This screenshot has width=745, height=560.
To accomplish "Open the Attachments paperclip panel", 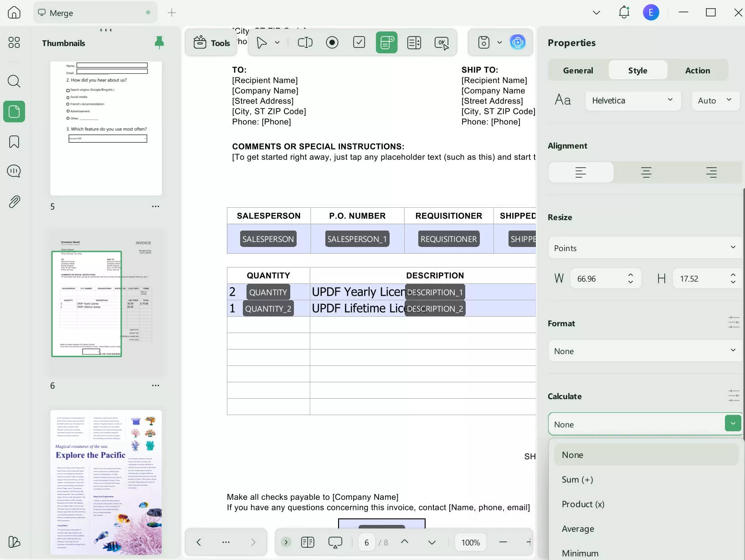I will (x=14, y=201).
